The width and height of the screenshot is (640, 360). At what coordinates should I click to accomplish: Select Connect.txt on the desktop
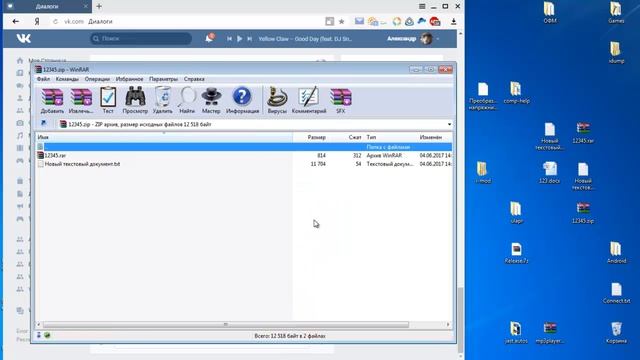pyautogui.click(x=616, y=293)
